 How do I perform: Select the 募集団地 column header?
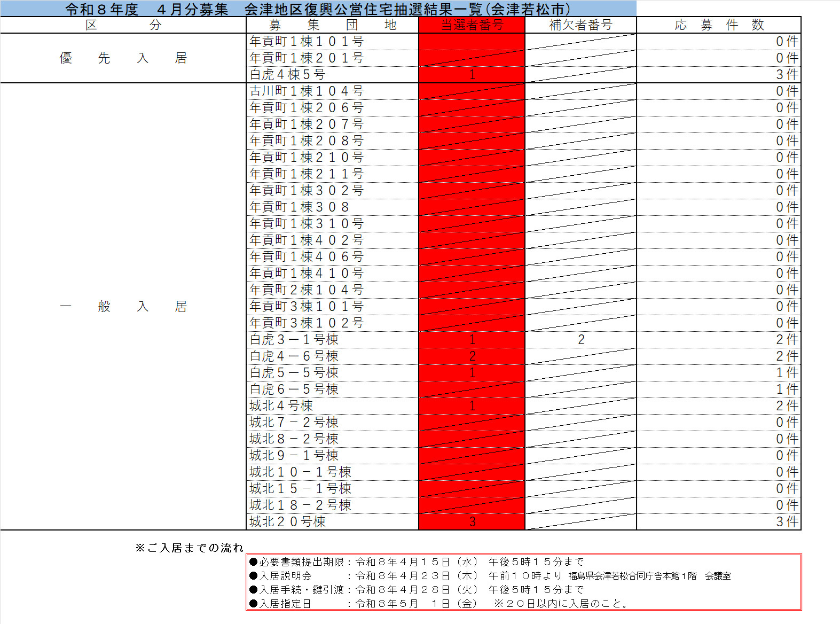click(x=332, y=25)
